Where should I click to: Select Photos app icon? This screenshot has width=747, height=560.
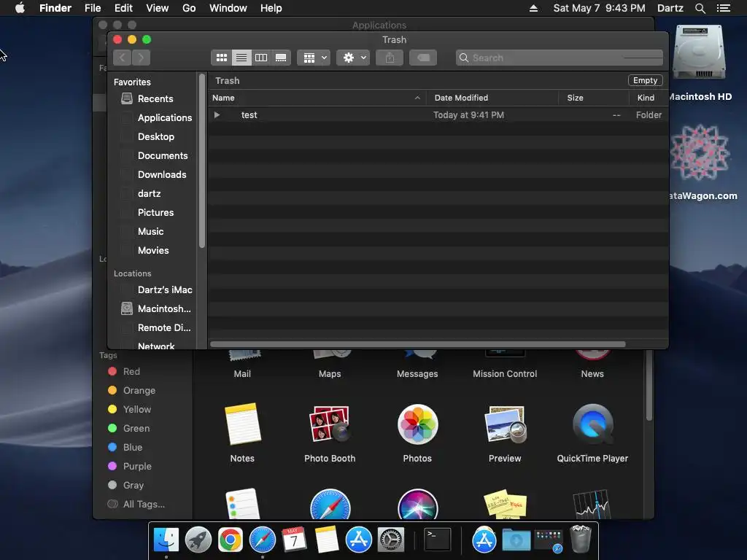coord(417,424)
